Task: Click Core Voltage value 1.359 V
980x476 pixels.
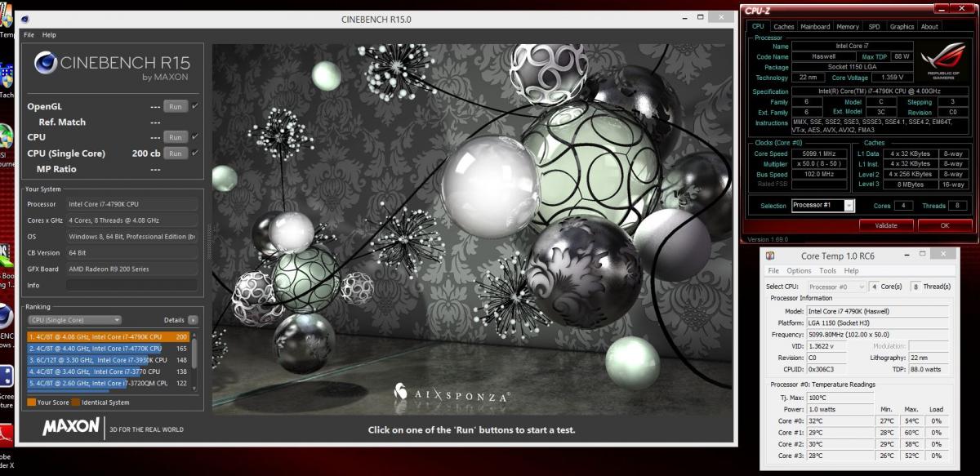Action: (x=893, y=78)
